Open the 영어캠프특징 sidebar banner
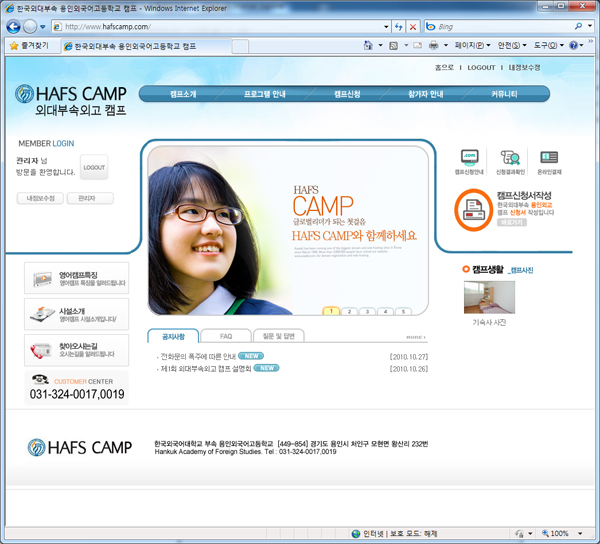 77,278
